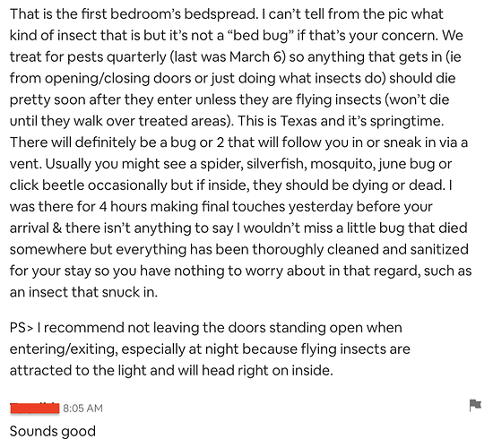Click the phrase "thoroughly cleaned and sanitized"

tap(360, 250)
